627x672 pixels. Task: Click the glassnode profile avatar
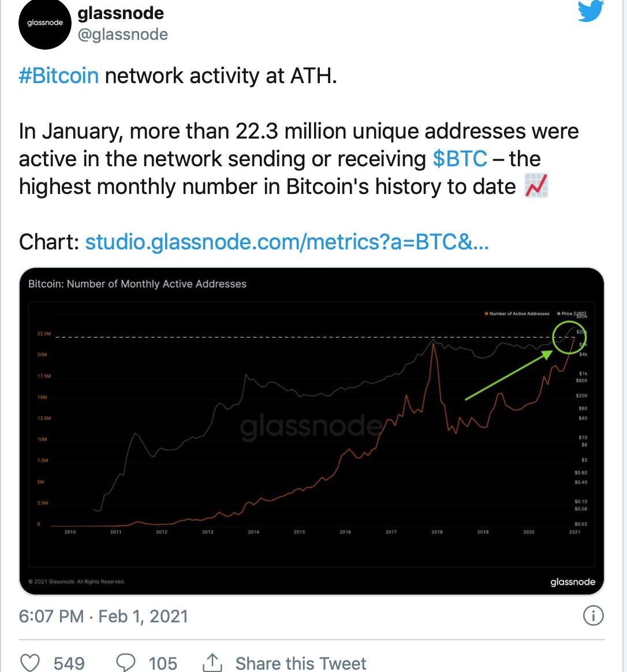(44, 24)
